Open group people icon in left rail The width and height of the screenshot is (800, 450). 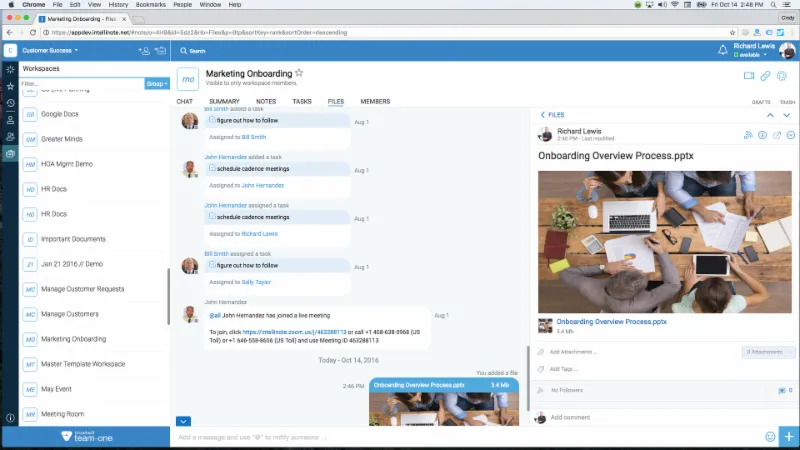10,137
